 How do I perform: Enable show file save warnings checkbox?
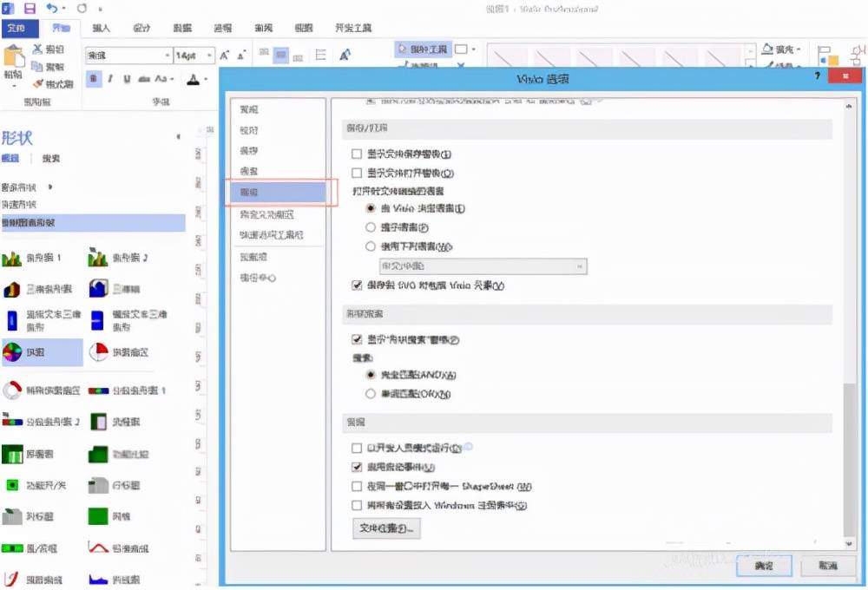[x=357, y=154]
